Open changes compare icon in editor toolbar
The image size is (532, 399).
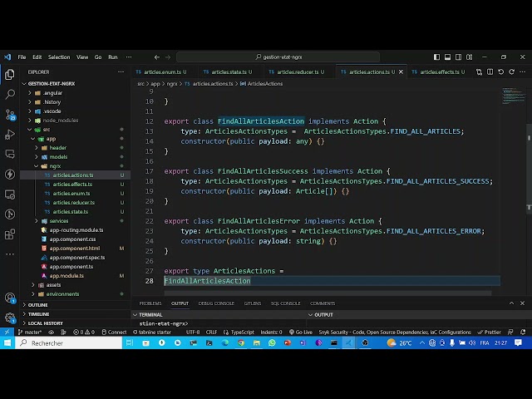point(479,72)
